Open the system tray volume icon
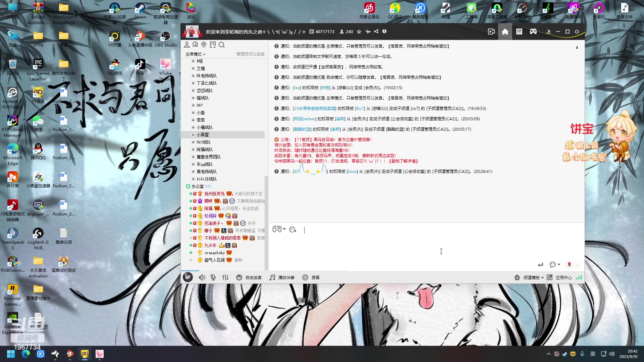 coord(612,354)
